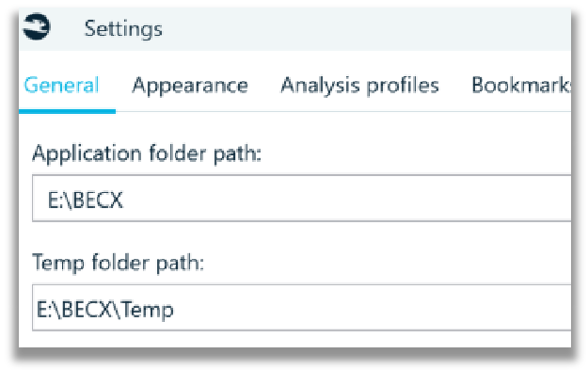Click the empty title bar area beside Settings
Viewport: 588px width, 370px height.
368,29
